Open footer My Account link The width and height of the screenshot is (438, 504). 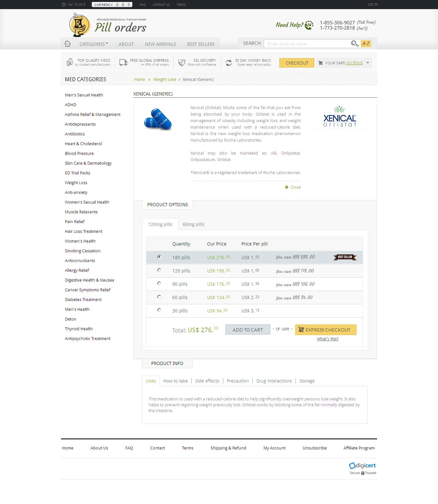pos(274,448)
